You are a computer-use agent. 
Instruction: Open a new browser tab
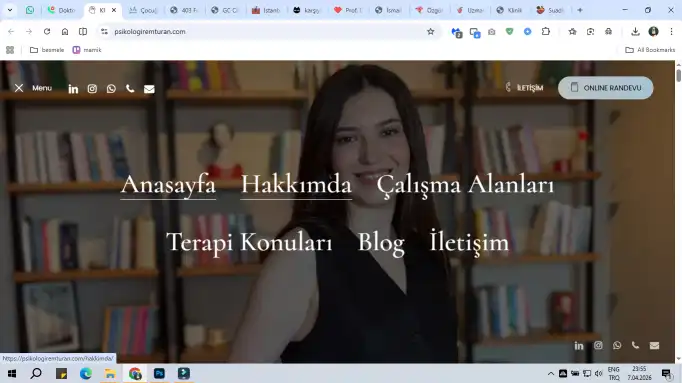pos(580,10)
